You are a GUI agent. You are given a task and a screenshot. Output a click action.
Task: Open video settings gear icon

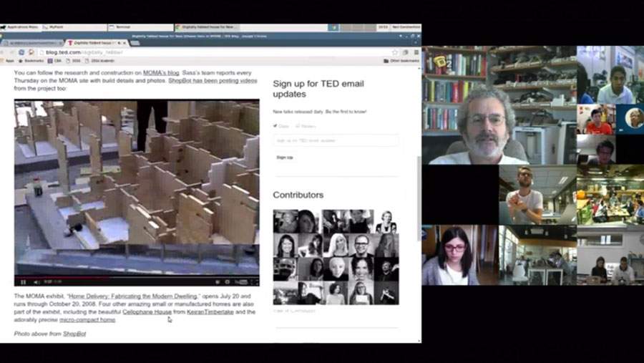pyautogui.click(x=227, y=282)
